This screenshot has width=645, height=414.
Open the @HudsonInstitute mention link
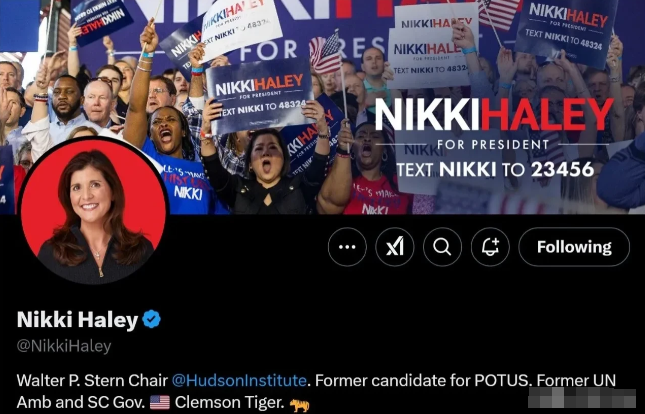pos(239,380)
